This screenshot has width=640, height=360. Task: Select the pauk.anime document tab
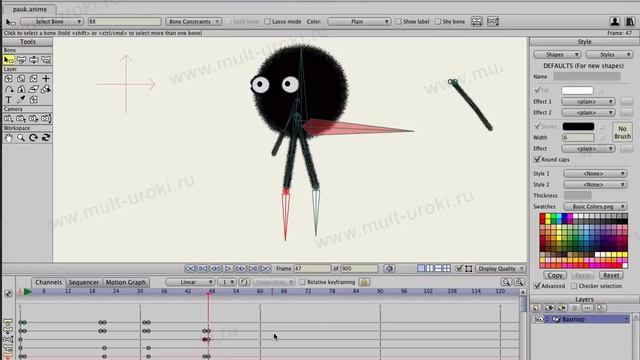(x=29, y=9)
